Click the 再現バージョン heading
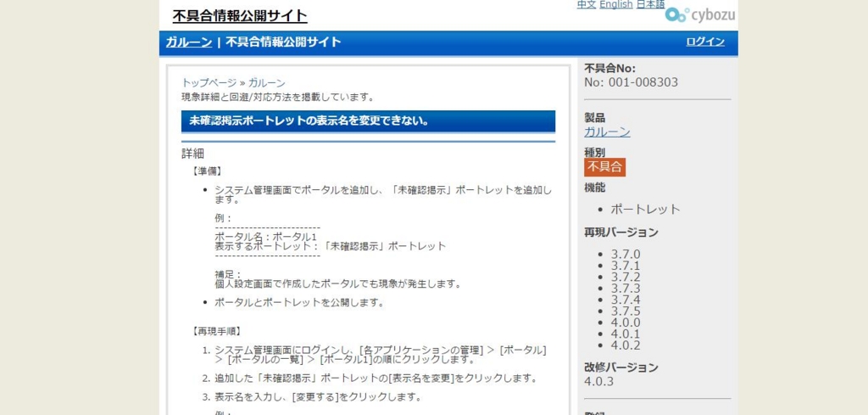This screenshot has height=415, width=868. [621, 233]
